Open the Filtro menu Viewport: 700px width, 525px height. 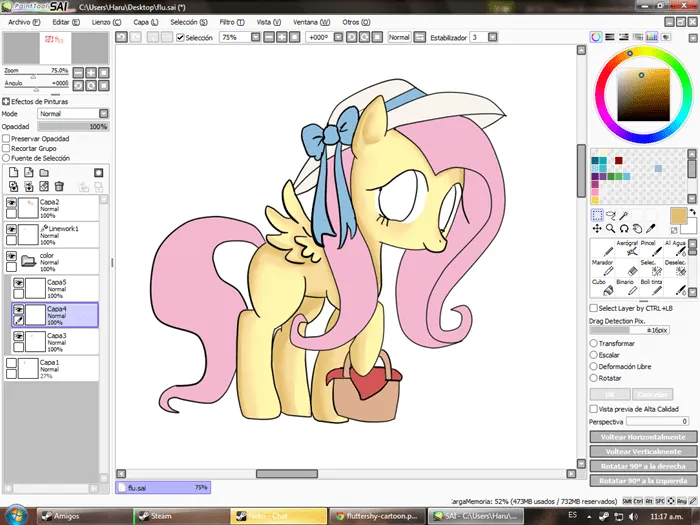tap(232, 22)
